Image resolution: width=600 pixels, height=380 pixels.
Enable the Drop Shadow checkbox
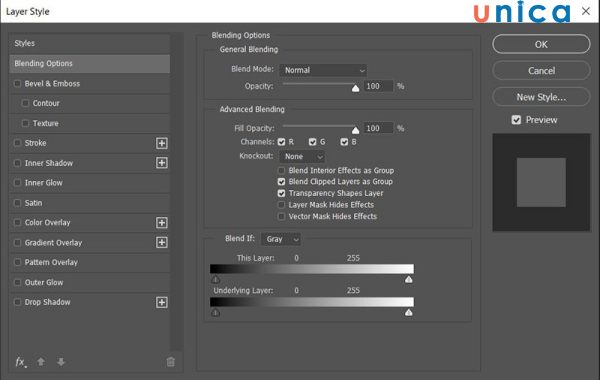coord(17,302)
